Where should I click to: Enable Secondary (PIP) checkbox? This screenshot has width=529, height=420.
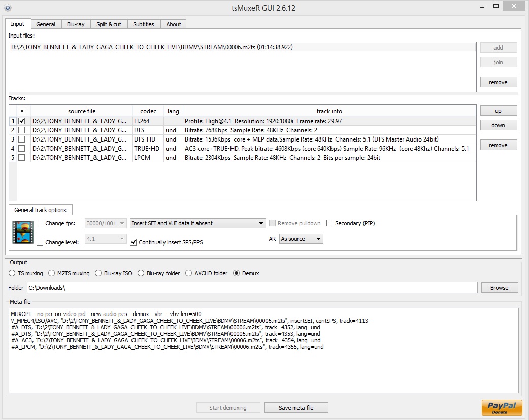tap(329, 223)
